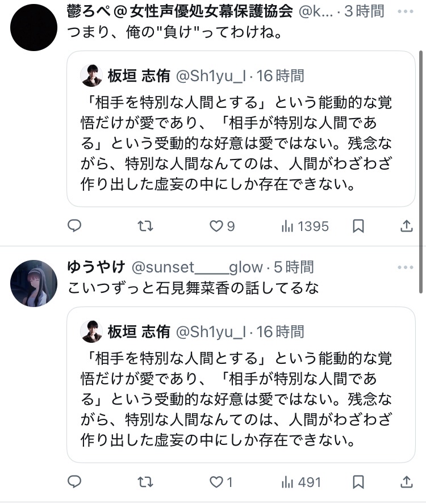Like the tweet with 9 likes

pyautogui.click(x=222, y=226)
